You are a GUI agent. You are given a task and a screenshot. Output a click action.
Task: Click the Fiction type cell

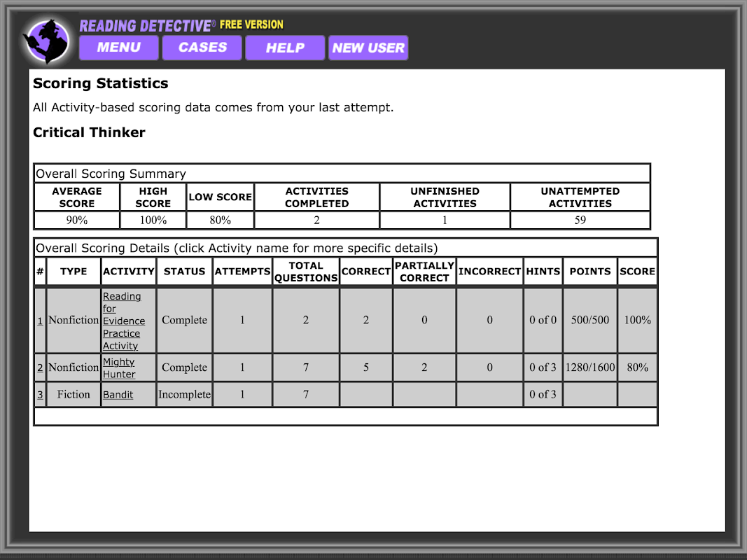(x=74, y=395)
